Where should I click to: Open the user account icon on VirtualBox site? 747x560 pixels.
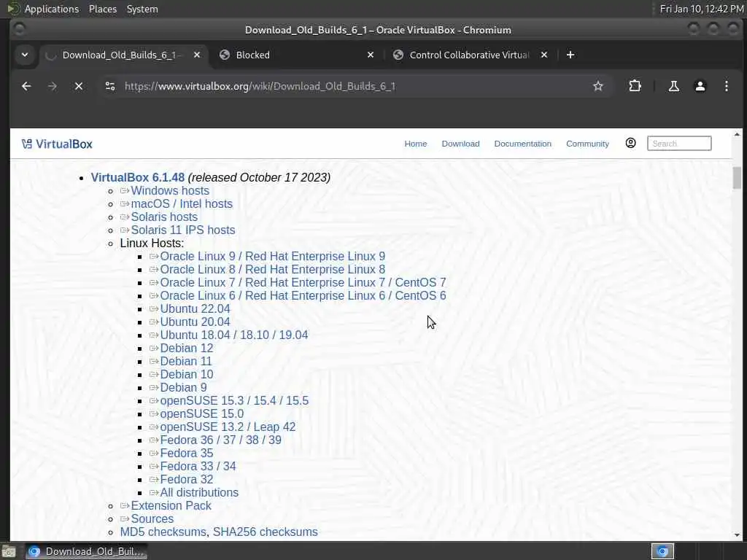pos(630,144)
